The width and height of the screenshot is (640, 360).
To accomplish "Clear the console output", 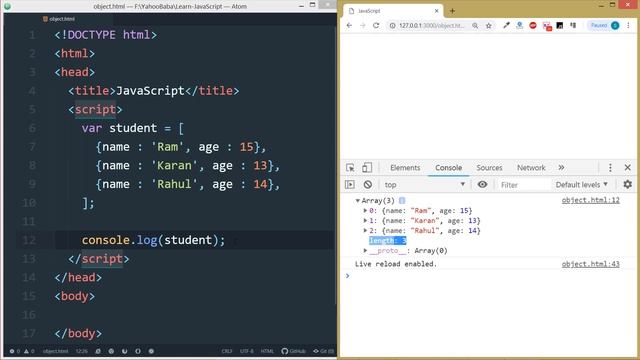I will coord(368,184).
